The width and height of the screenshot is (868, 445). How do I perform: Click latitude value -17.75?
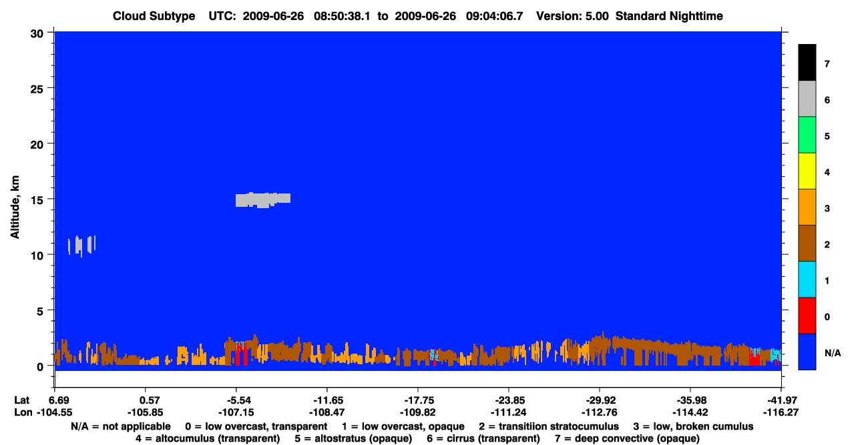tap(417, 400)
